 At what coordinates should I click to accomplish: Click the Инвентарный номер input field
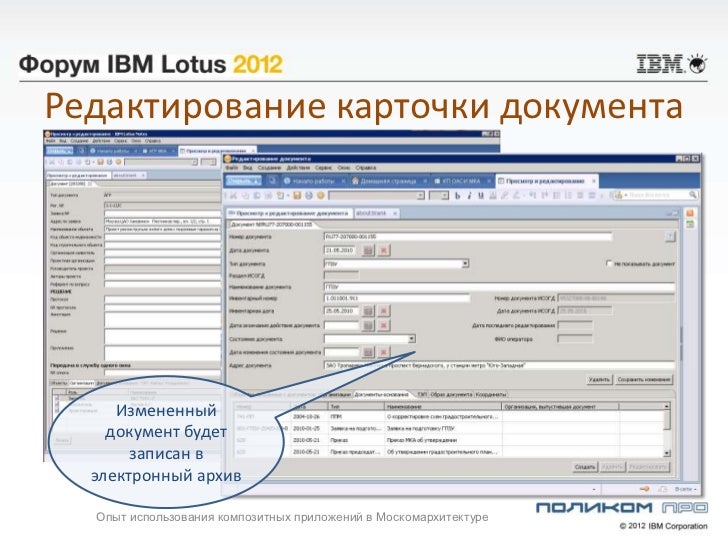pyautogui.click(x=396, y=298)
